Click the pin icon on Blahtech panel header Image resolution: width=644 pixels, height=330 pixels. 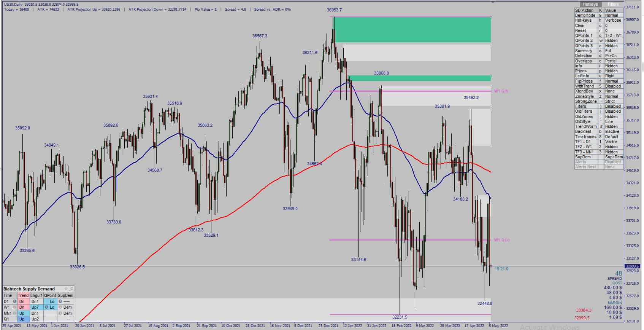tap(66, 289)
